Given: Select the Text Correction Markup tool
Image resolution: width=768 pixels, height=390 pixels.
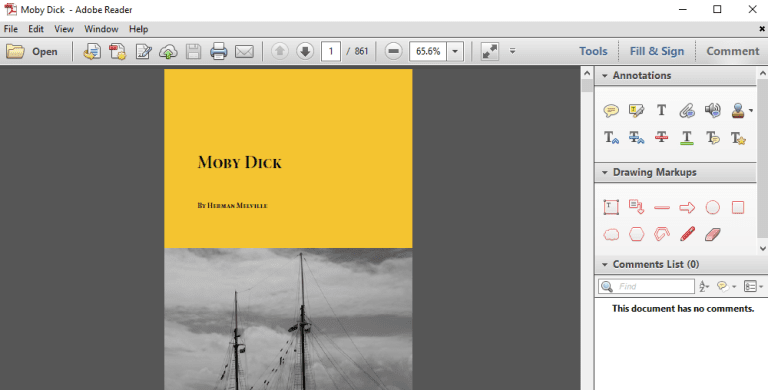Looking at the screenshot, I should click(738, 138).
